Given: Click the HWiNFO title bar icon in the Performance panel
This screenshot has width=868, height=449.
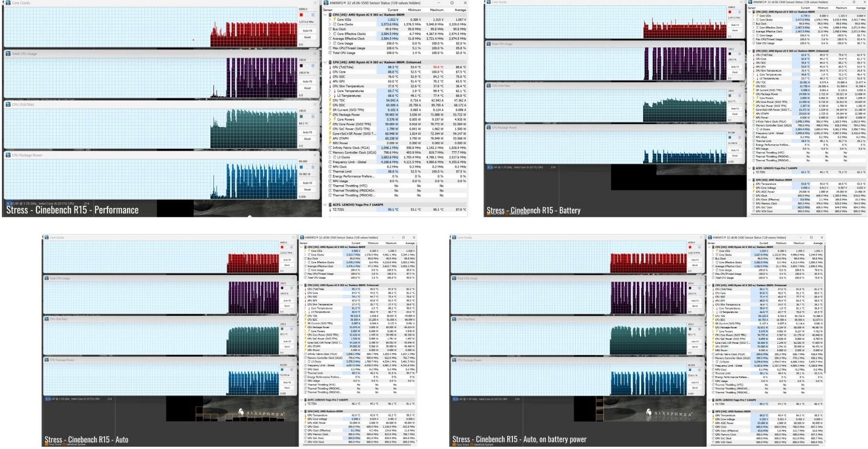Looking at the screenshot, I should [x=326, y=3].
